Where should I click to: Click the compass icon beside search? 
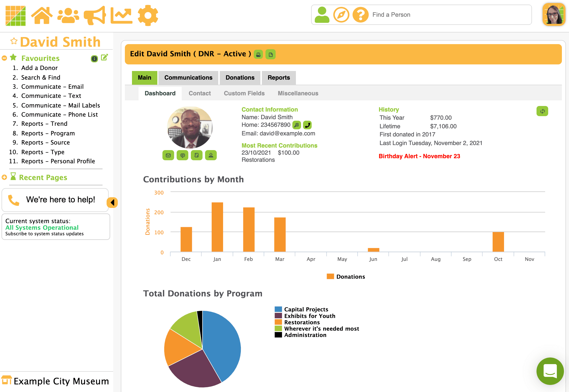pyautogui.click(x=341, y=15)
